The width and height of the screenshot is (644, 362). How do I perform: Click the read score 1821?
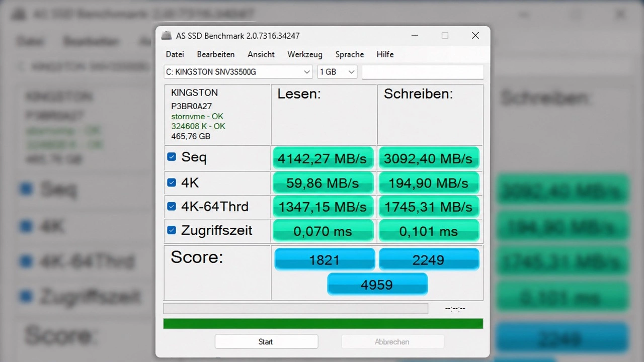[325, 259]
